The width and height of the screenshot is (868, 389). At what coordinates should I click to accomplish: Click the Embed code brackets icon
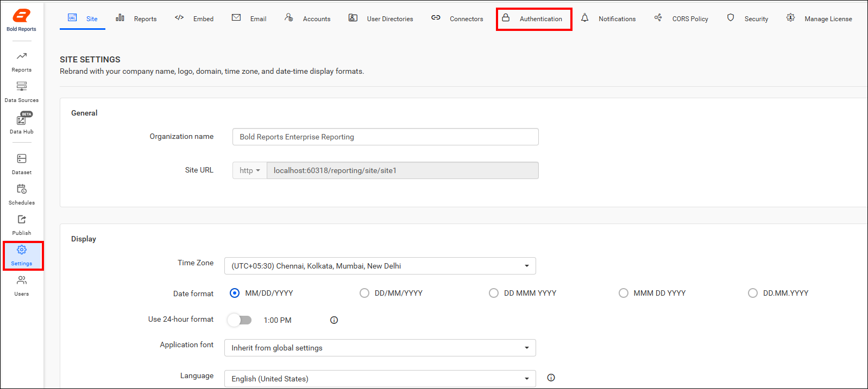[x=179, y=18]
